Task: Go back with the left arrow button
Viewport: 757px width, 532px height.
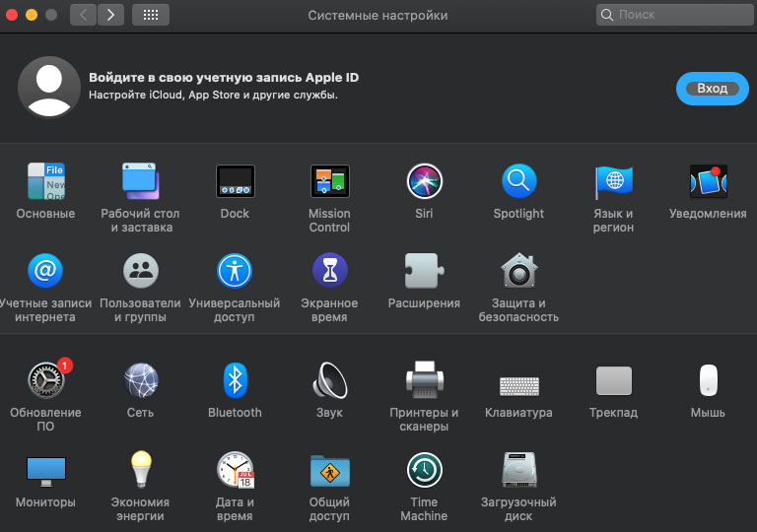Action: click(x=83, y=15)
